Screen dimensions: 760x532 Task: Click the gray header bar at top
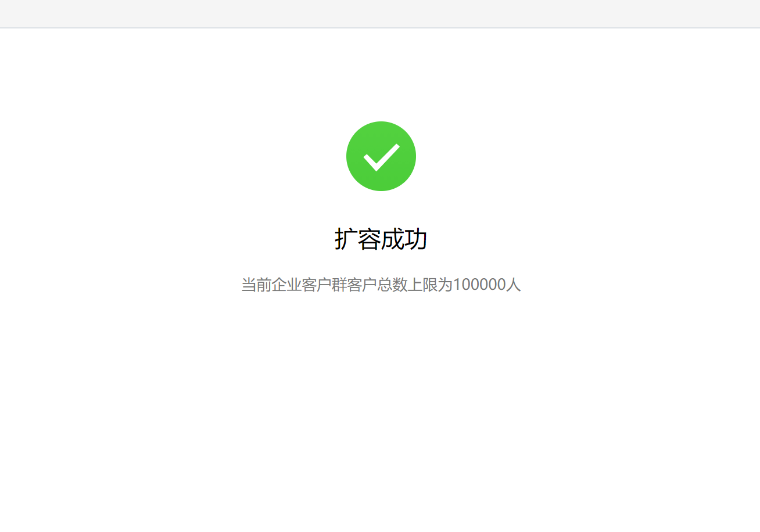tap(380, 13)
